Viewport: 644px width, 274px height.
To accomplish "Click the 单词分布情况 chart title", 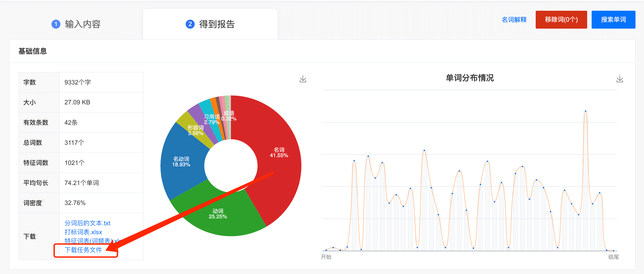I will tap(469, 78).
